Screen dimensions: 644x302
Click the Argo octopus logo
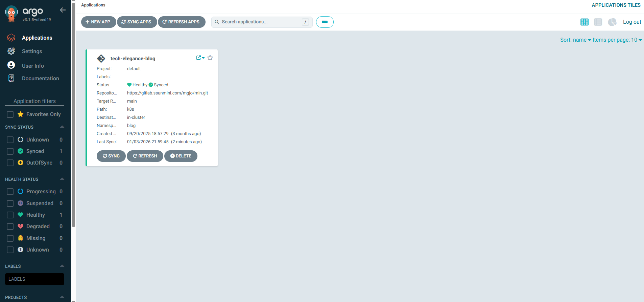pyautogui.click(x=11, y=14)
